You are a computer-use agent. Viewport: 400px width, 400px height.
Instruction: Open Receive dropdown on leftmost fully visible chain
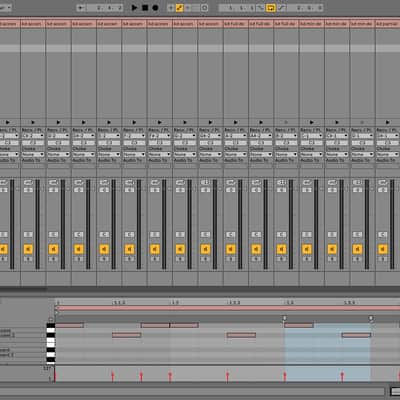click(33, 136)
